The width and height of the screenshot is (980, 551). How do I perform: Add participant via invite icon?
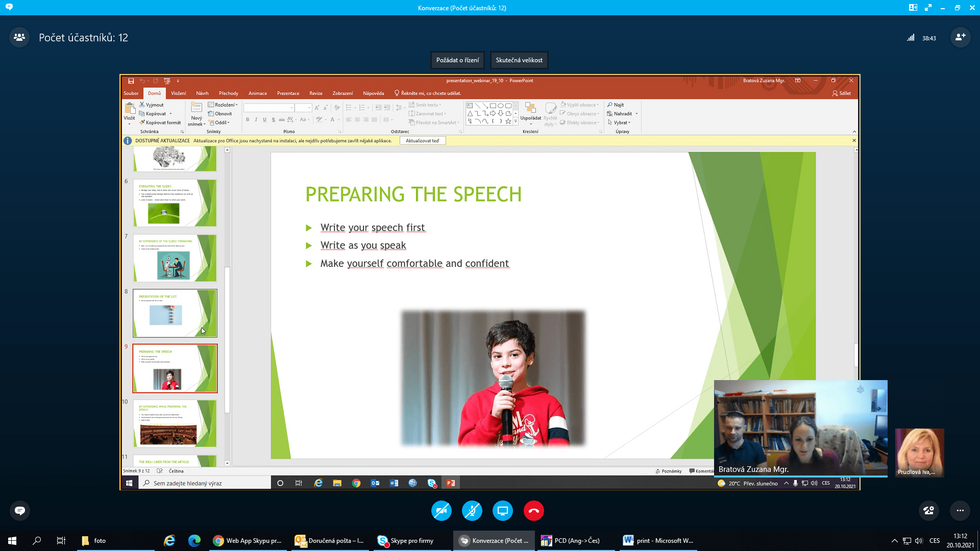960,37
